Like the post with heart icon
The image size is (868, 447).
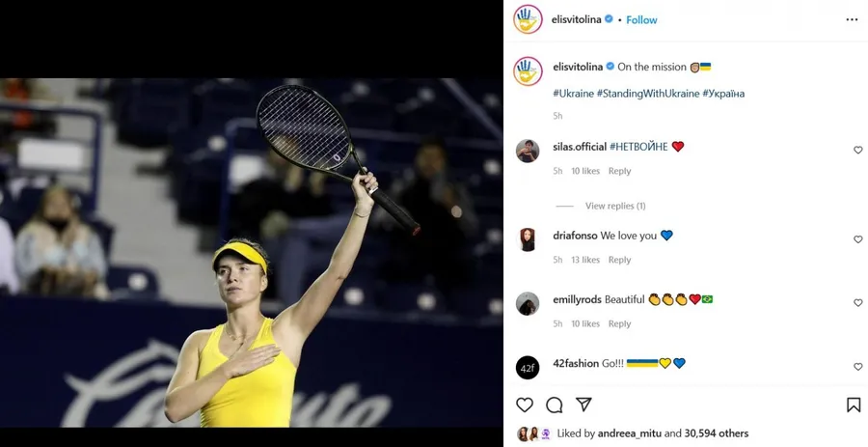pos(525,405)
